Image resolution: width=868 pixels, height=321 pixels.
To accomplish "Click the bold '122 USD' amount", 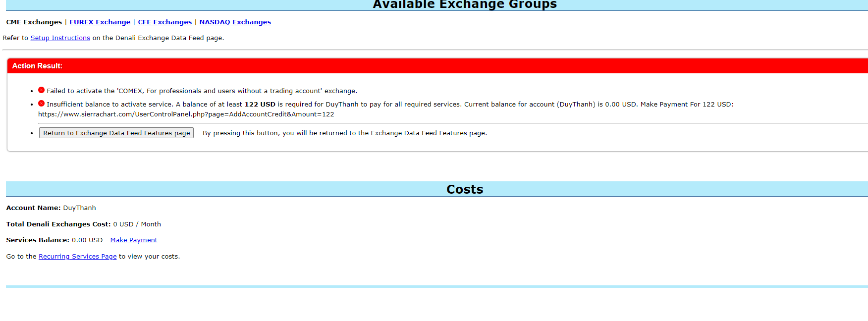I will [260, 105].
